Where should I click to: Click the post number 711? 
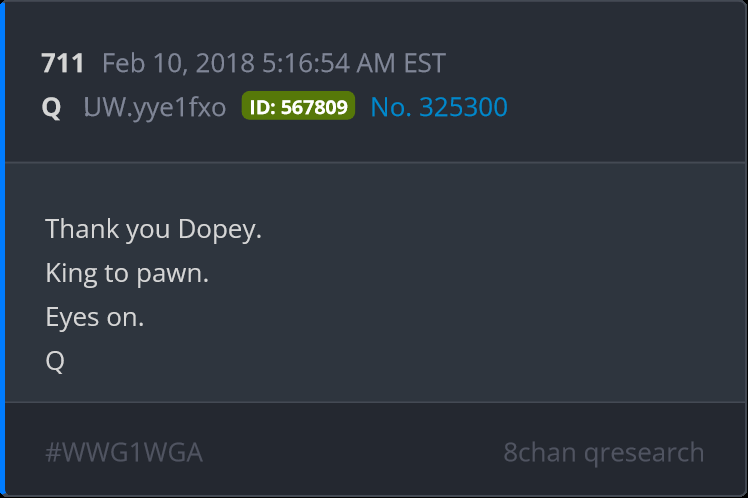(62, 63)
